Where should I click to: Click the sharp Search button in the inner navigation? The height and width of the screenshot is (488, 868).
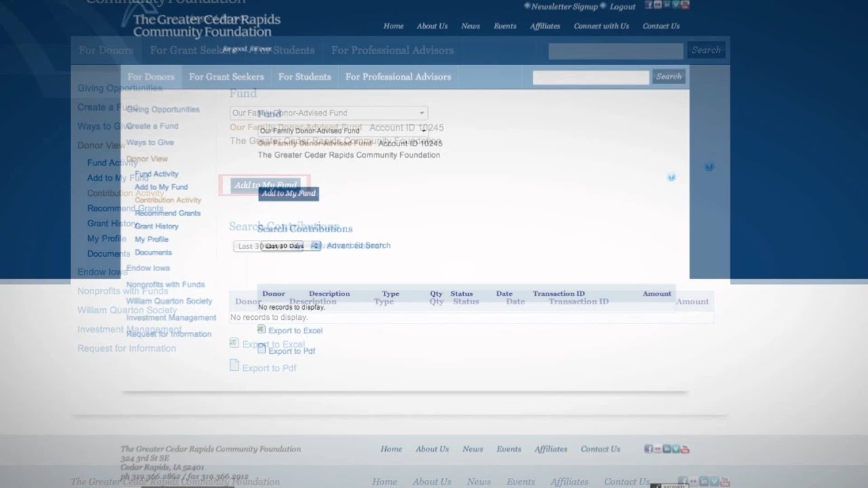(x=669, y=77)
